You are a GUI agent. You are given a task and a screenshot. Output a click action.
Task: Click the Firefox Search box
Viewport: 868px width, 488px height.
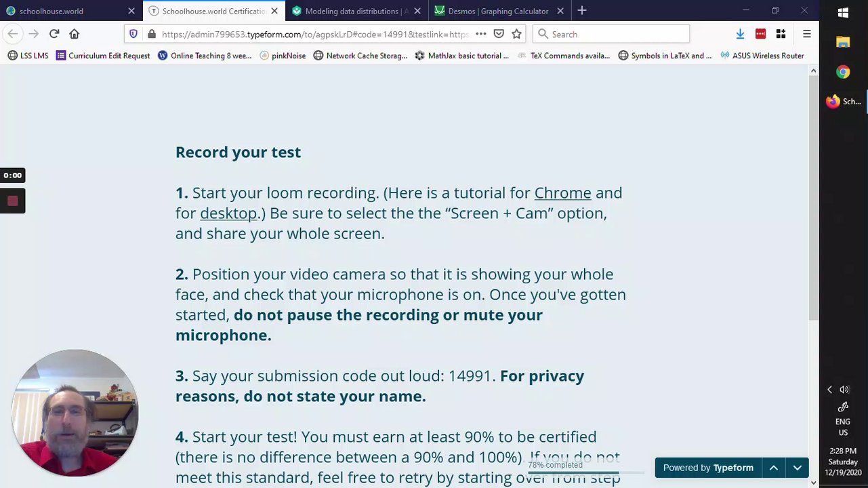click(611, 34)
